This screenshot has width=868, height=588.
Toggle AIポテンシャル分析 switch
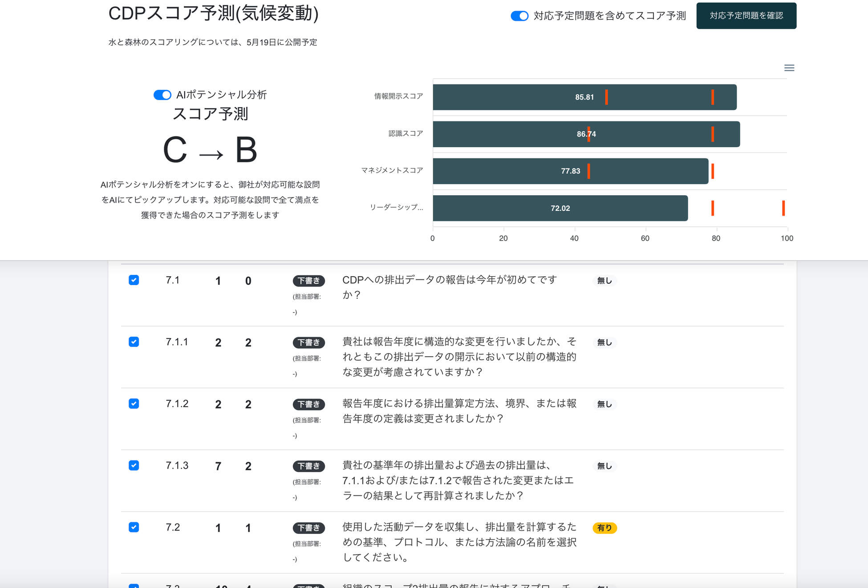coord(162,95)
